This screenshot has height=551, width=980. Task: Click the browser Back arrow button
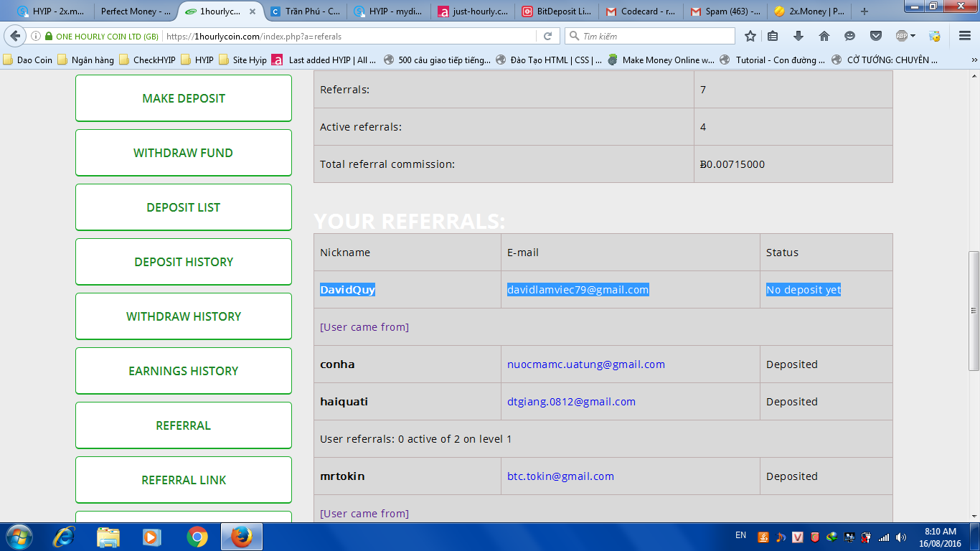[x=16, y=36]
